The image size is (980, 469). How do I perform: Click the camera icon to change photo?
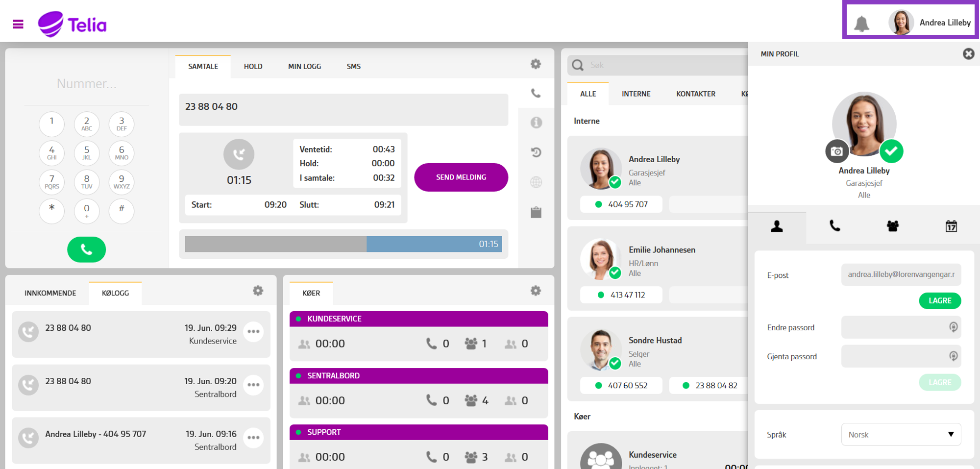[x=836, y=151]
